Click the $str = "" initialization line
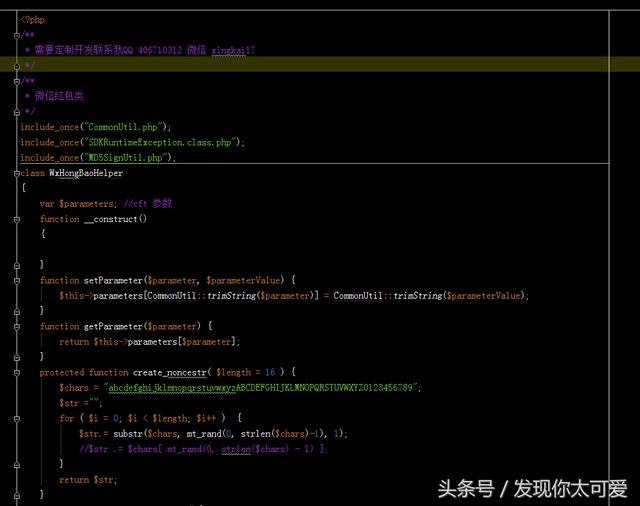 pyautogui.click(x=81, y=403)
